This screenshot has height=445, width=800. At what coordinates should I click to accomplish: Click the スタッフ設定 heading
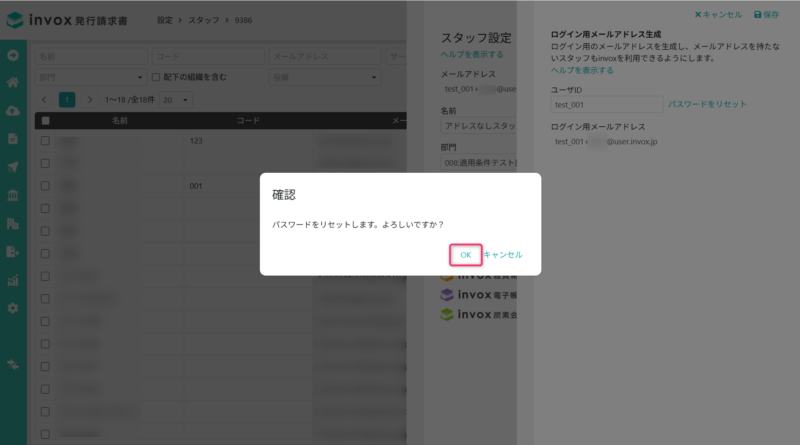(x=476, y=38)
